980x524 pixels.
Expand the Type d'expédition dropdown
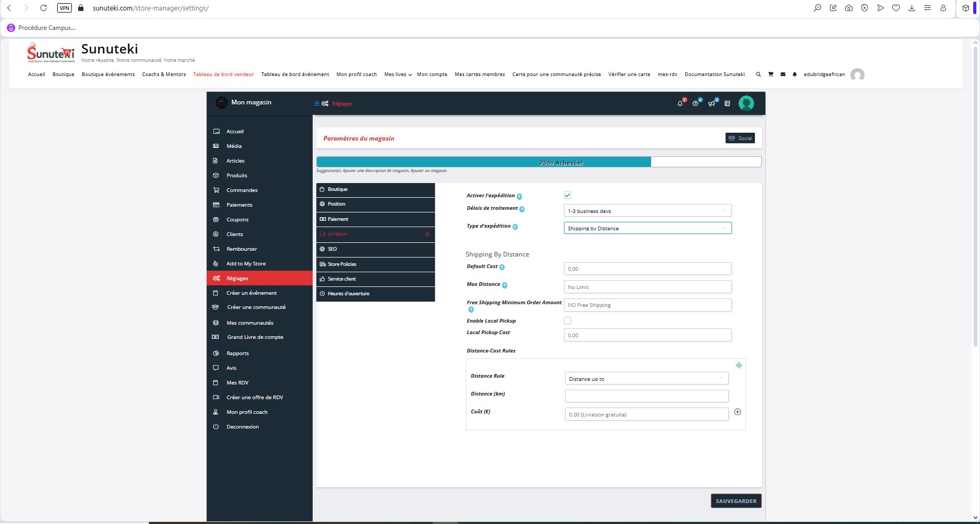pyautogui.click(x=647, y=228)
